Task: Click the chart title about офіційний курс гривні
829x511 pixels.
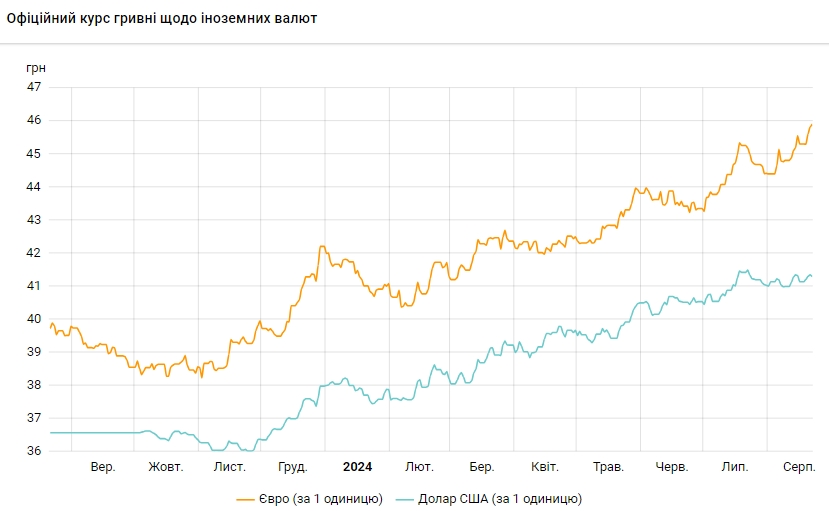Action: (x=162, y=18)
